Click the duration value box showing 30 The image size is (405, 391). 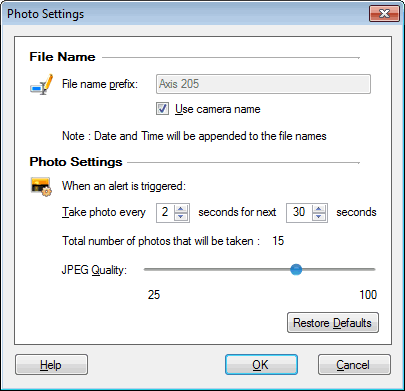[x=299, y=212]
